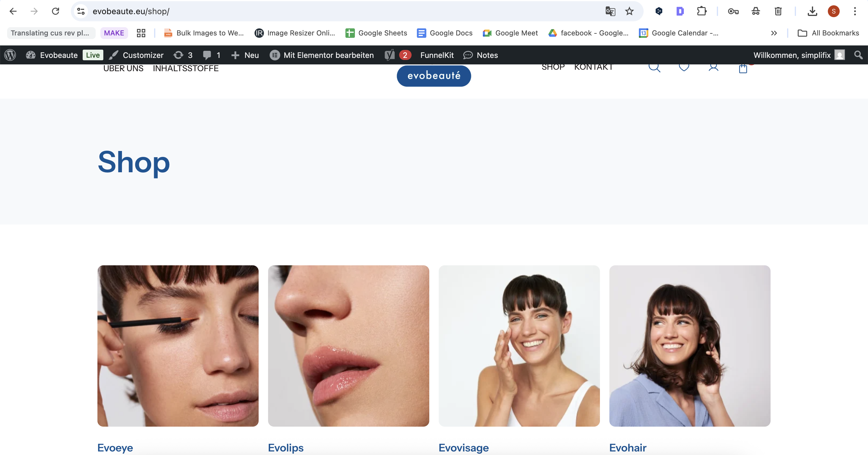868x455 pixels.
Task: Open the Neu add-new menu
Action: tap(245, 55)
